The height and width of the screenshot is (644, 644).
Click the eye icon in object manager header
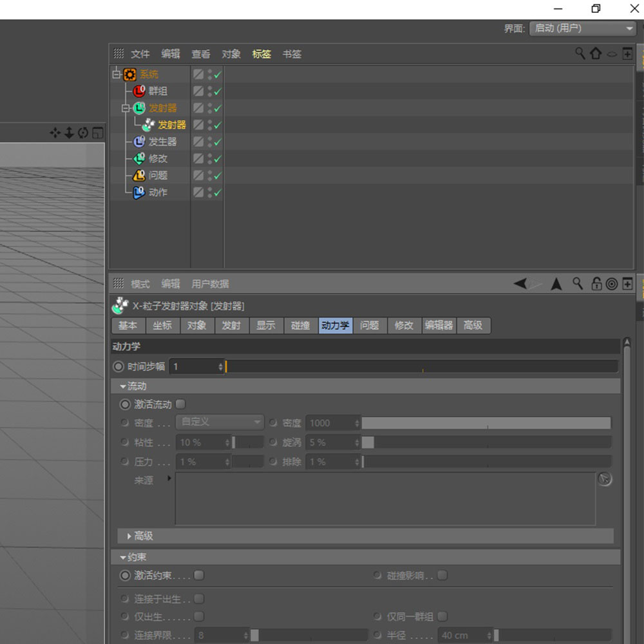pos(612,54)
